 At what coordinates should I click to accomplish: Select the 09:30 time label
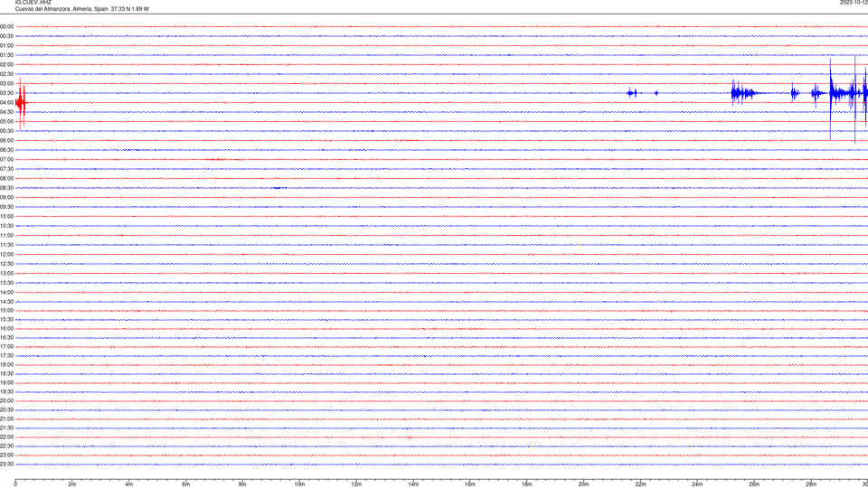point(6,207)
